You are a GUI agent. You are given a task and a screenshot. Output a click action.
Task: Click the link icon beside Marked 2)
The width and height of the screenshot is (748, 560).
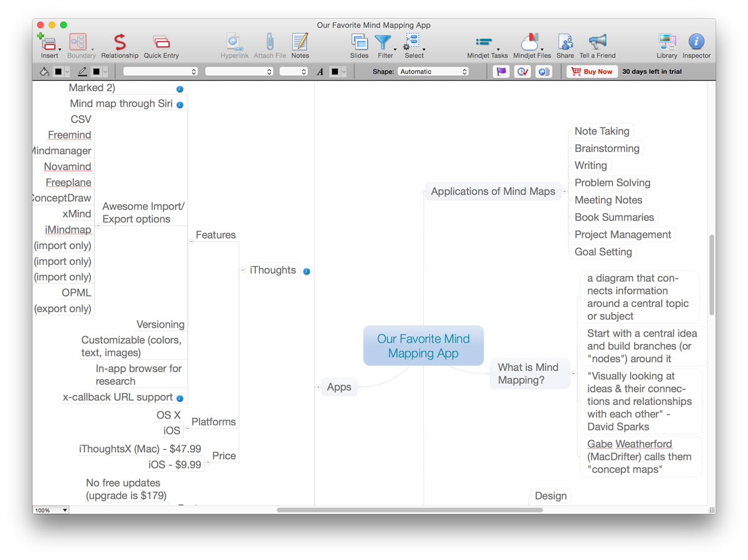click(x=180, y=89)
